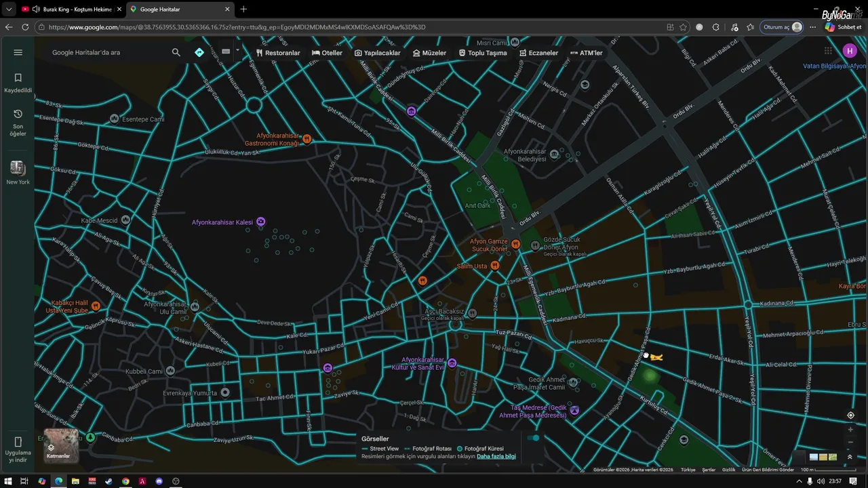Open the Google apps grid
Viewport: 868px width, 488px height.
pyautogui.click(x=828, y=51)
